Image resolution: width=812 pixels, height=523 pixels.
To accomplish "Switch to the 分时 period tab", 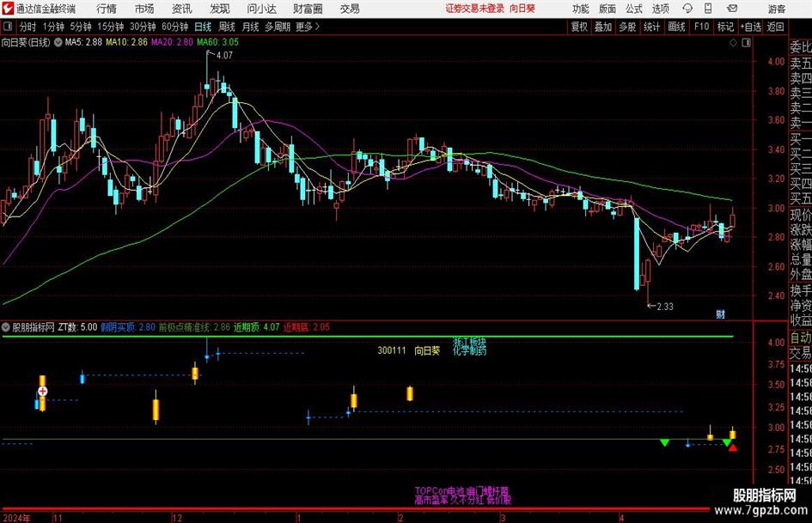I will [27, 27].
